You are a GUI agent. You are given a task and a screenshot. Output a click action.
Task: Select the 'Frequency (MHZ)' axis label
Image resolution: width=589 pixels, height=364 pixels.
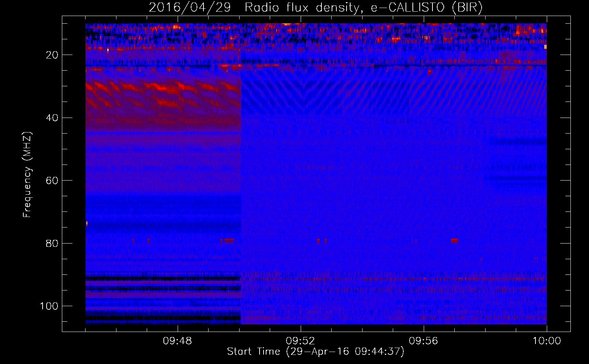(27, 175)
